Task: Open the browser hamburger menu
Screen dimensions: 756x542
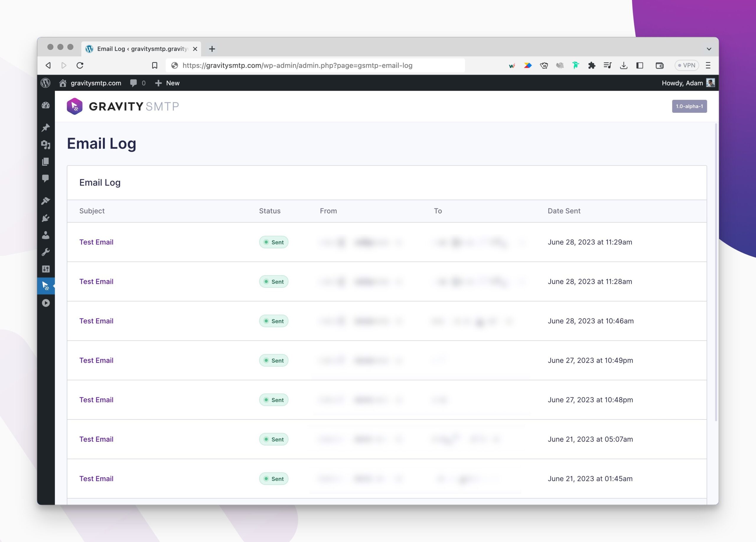Action: [708, 65]
